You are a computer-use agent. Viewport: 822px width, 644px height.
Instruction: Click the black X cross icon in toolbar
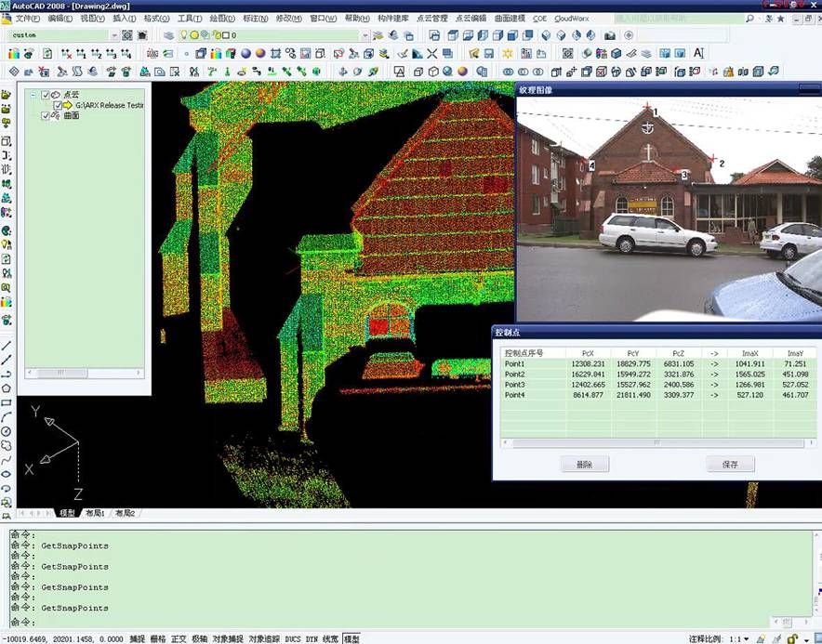[x=432, y=54]
